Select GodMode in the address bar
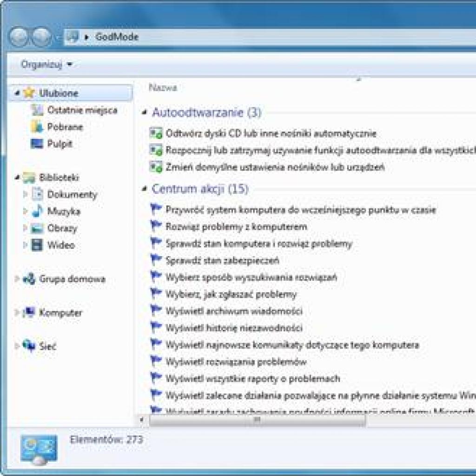476x476 pixels. pos(117,37)
